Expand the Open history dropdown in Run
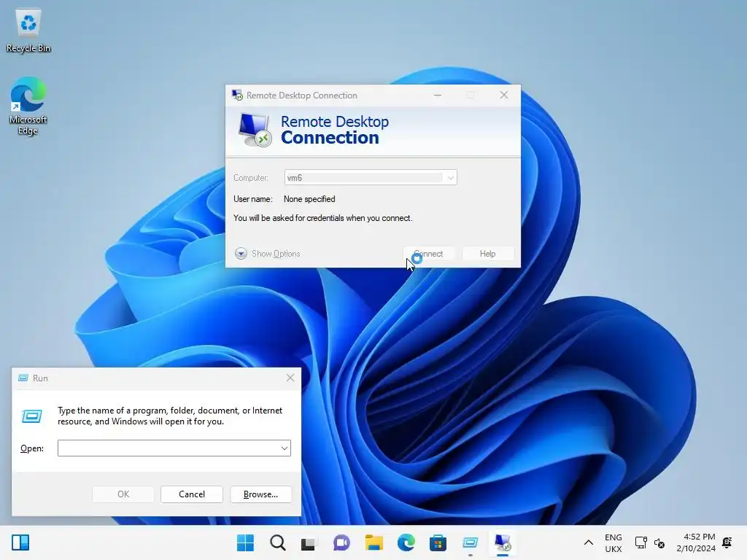 284,448
